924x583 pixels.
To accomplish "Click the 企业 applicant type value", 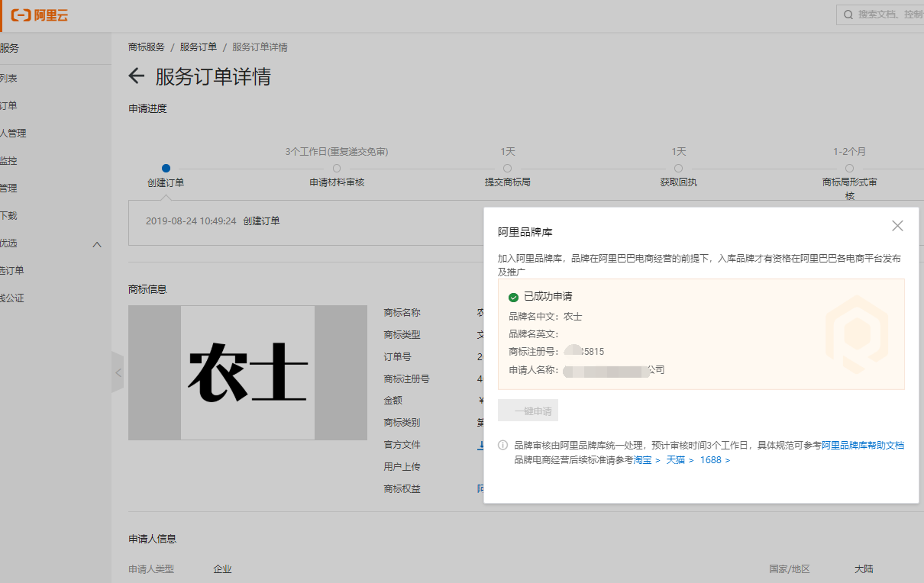I will [222, 569].
